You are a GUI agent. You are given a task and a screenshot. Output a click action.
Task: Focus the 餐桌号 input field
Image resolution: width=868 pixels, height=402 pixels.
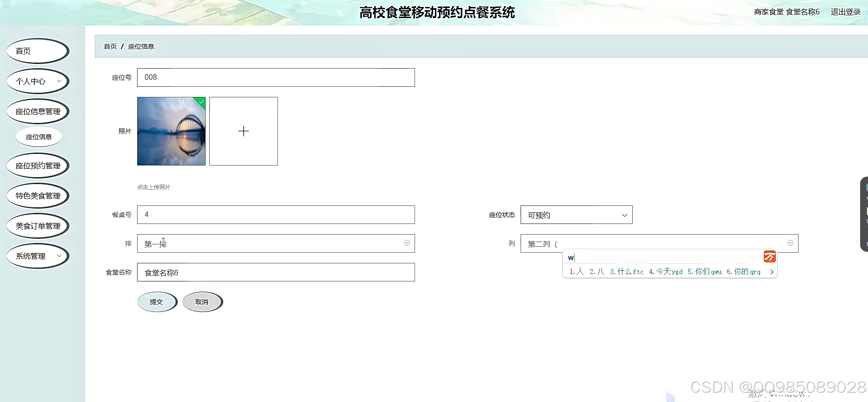pos(276,215)
